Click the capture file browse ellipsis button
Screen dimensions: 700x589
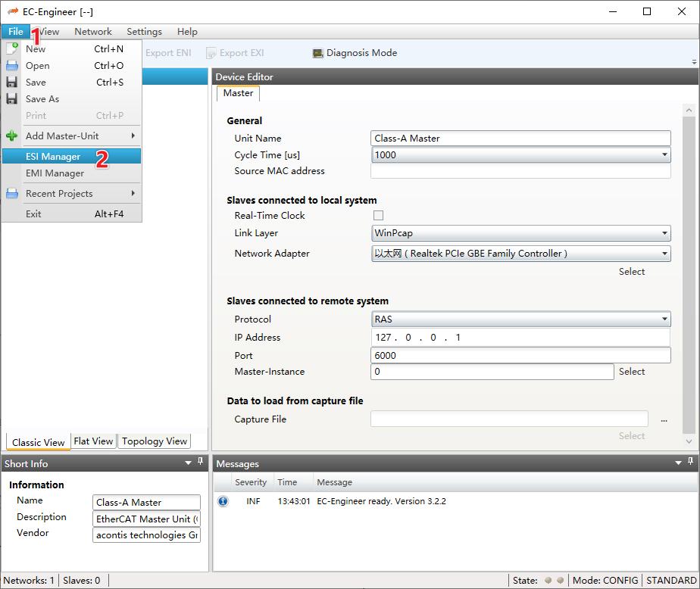tap(664, 420)
